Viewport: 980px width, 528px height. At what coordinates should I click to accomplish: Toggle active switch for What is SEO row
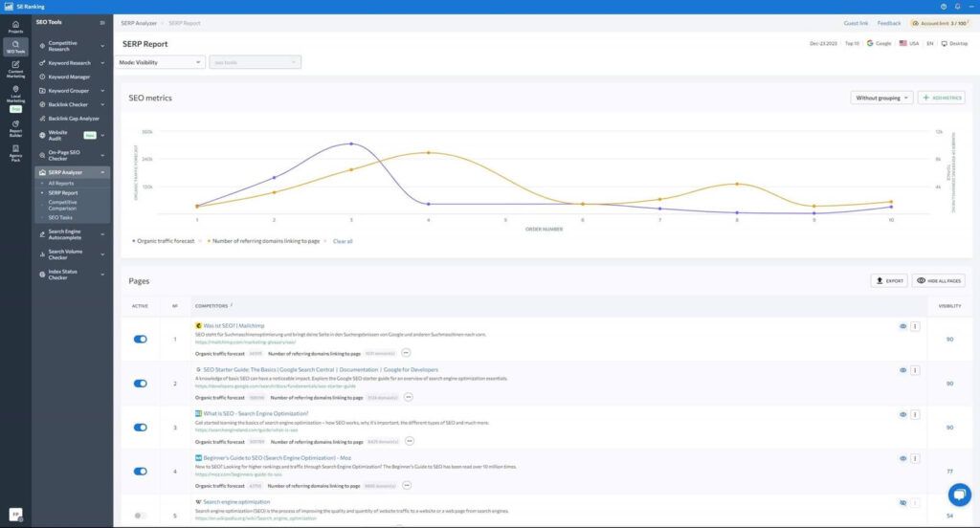(140, 428)
